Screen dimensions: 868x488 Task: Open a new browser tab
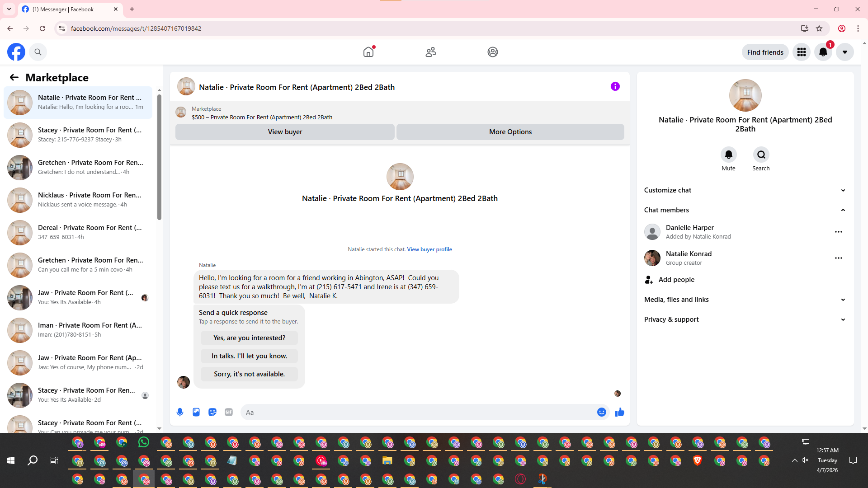coord(132,9)
